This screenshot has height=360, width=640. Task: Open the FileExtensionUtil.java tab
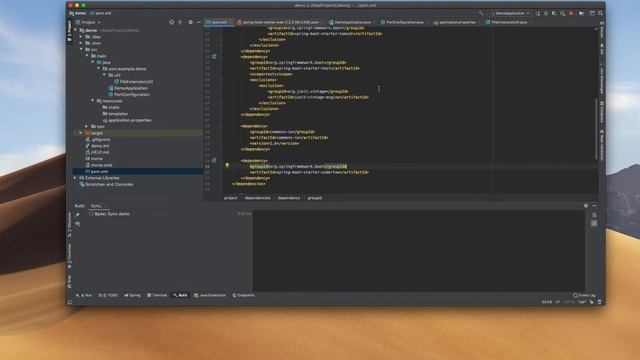pyautogui.click(x=508, y=22)
